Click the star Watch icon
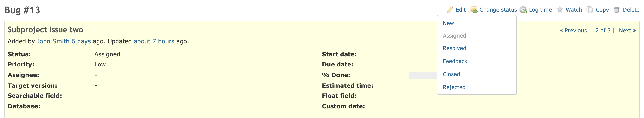 tap(560, 9)
